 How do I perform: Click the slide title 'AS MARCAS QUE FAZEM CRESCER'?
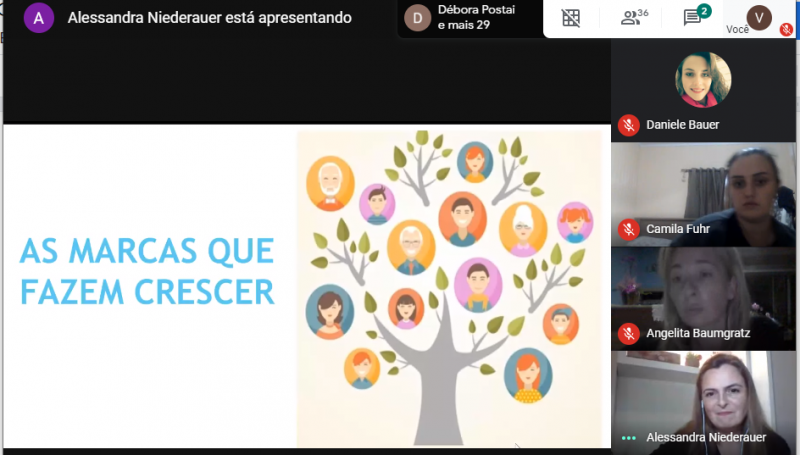tap(147, 271)
